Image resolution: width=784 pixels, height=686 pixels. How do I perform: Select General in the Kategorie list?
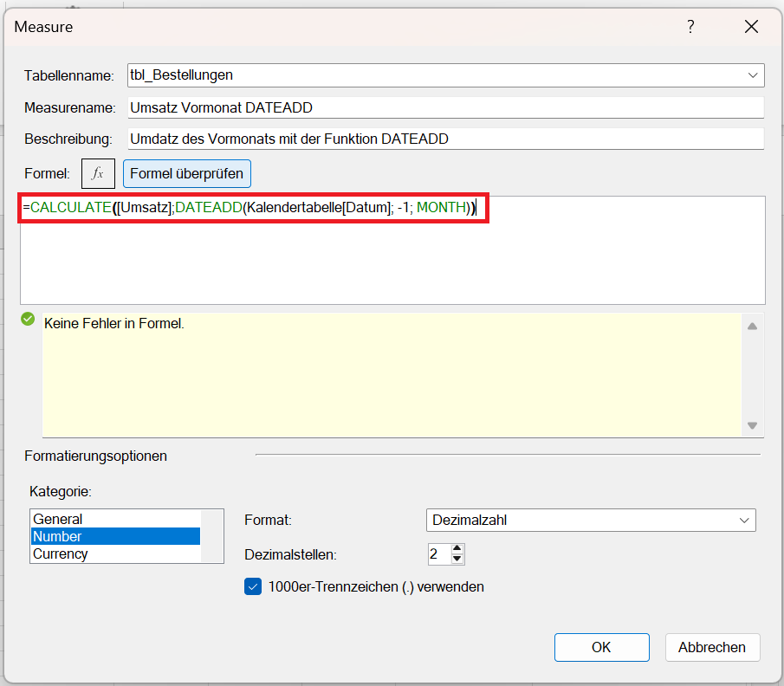coord(58,519)
